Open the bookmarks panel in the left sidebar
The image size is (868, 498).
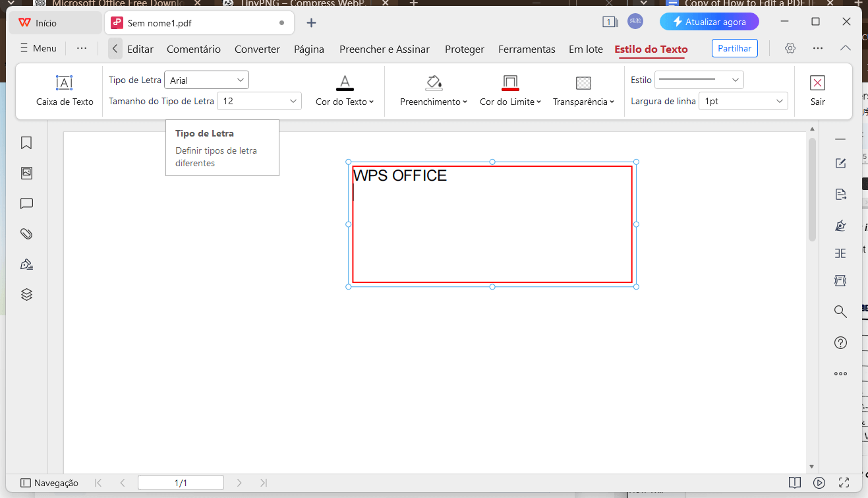(x=26, y=142)
